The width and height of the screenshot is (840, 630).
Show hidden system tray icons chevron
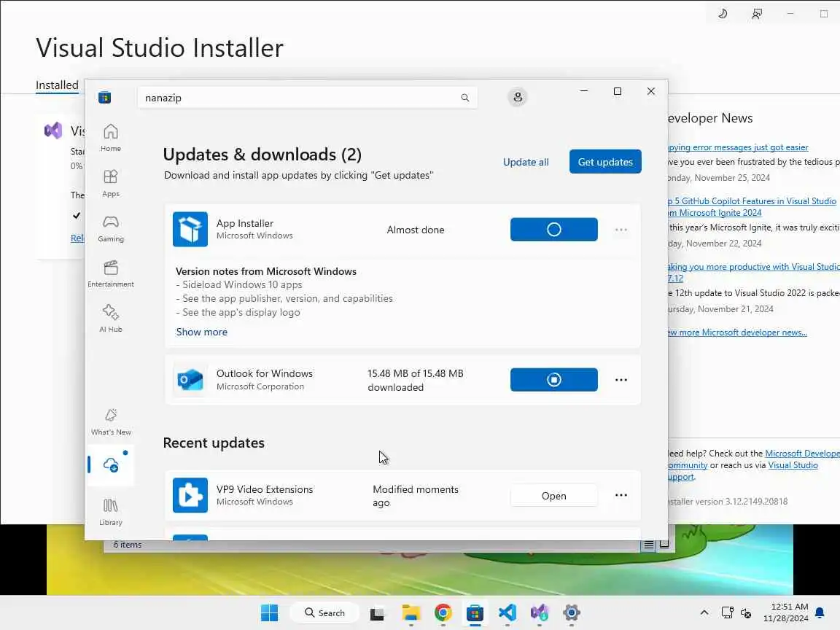(704, 612)
